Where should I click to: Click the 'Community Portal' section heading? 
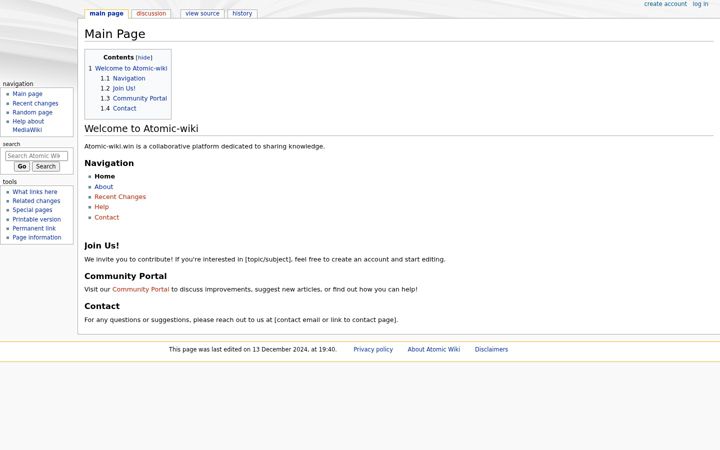click(x=125, y=276)
